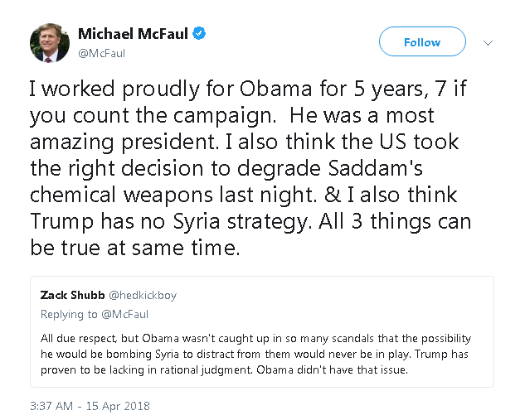Open the Michael McFaul display name link
This screenshot has width=525, height=420.
133,34
